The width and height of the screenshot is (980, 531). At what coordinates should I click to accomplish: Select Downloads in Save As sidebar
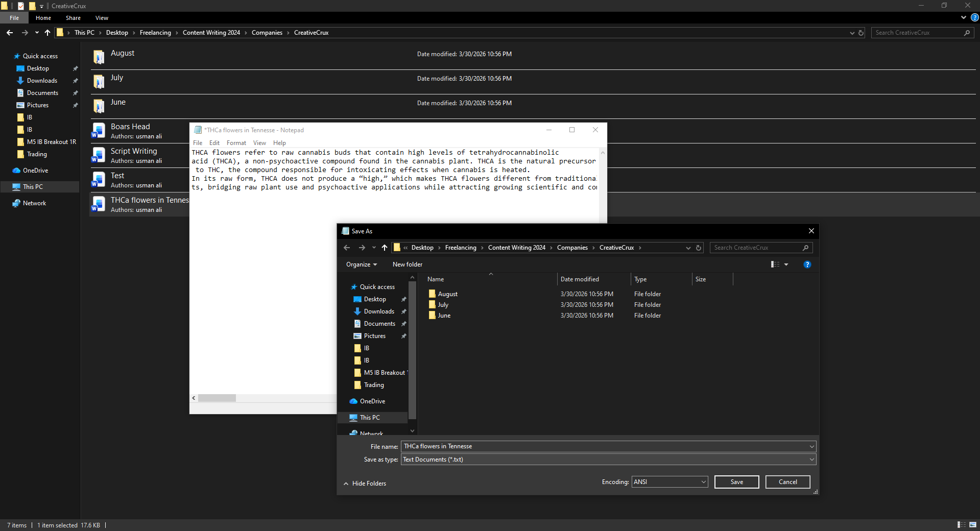pyautogui.click(x=379, y=311)
